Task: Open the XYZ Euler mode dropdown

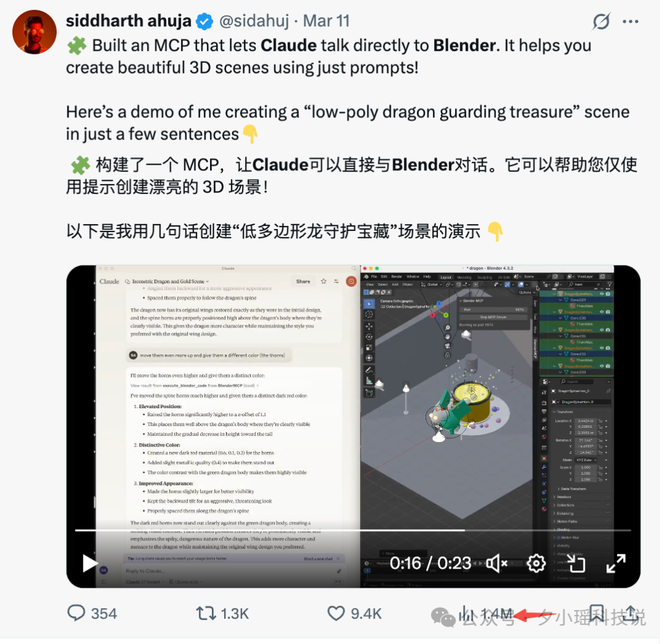Action: coord(587,460)
